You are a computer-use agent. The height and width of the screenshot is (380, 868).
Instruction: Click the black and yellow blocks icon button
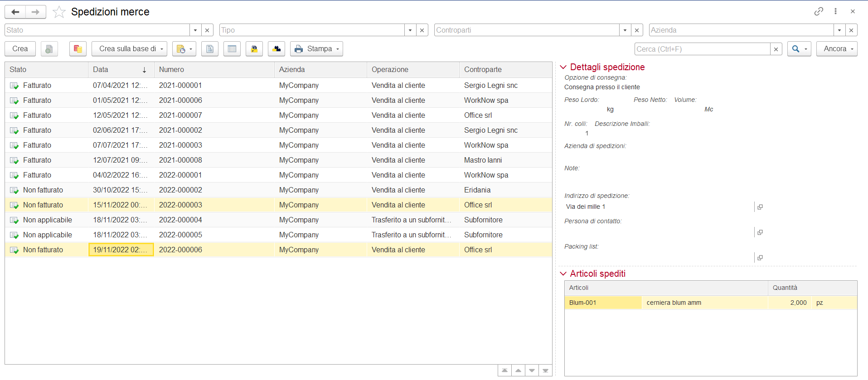(x=276, y=49)
